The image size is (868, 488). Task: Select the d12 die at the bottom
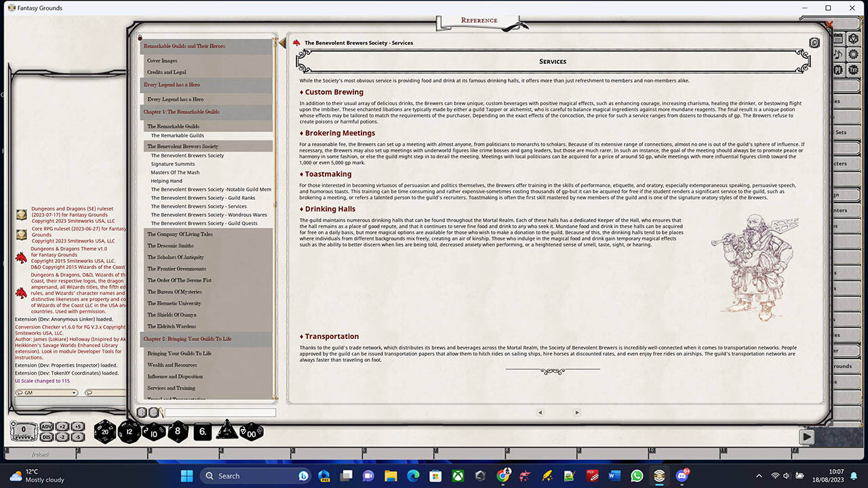(x=128, y=432)
